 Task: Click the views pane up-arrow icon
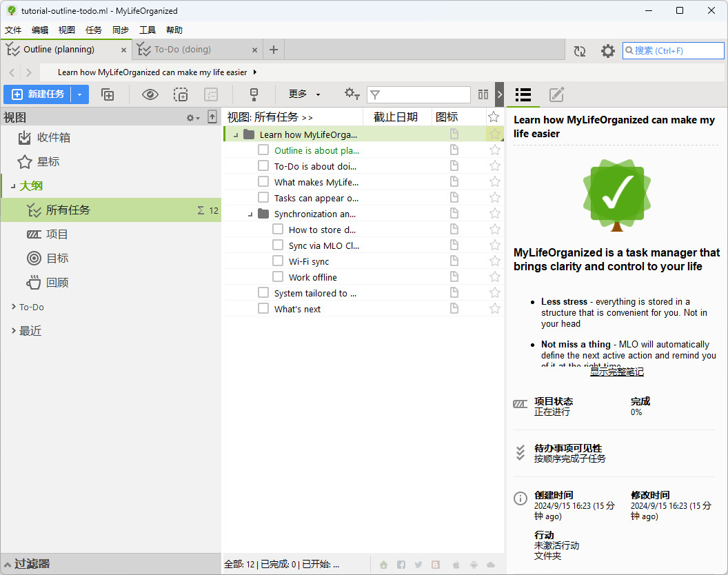212,117
